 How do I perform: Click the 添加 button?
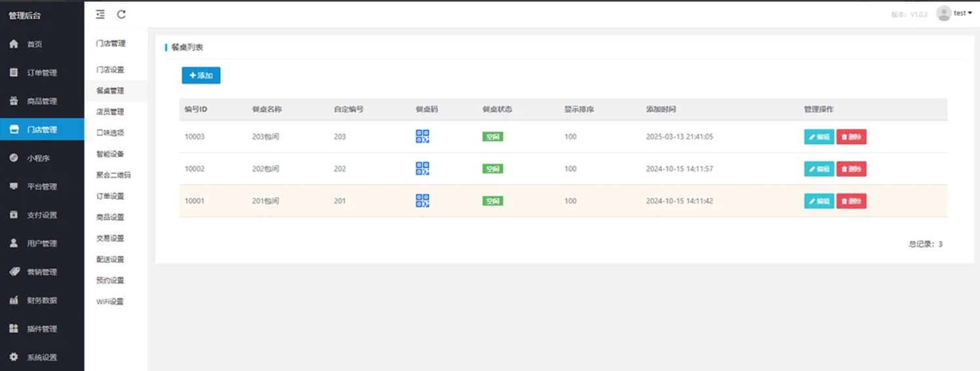click(x=201, y=75)
